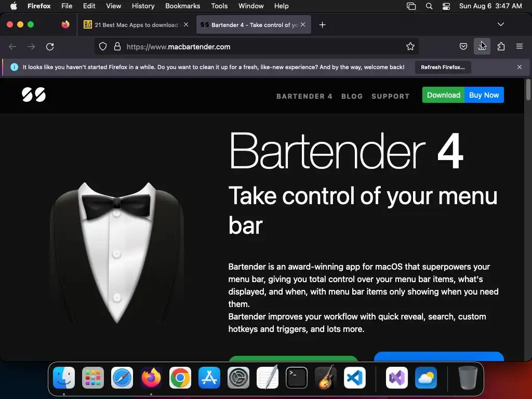Image resolution: width=532 pixels, height=399 pixels.
Task: Open the App Store in Dock
Action: point(209,378)
